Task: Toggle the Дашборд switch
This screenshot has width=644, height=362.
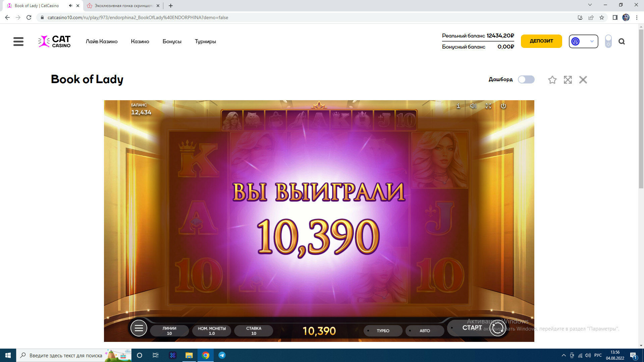Action: [x=526, y=79]
